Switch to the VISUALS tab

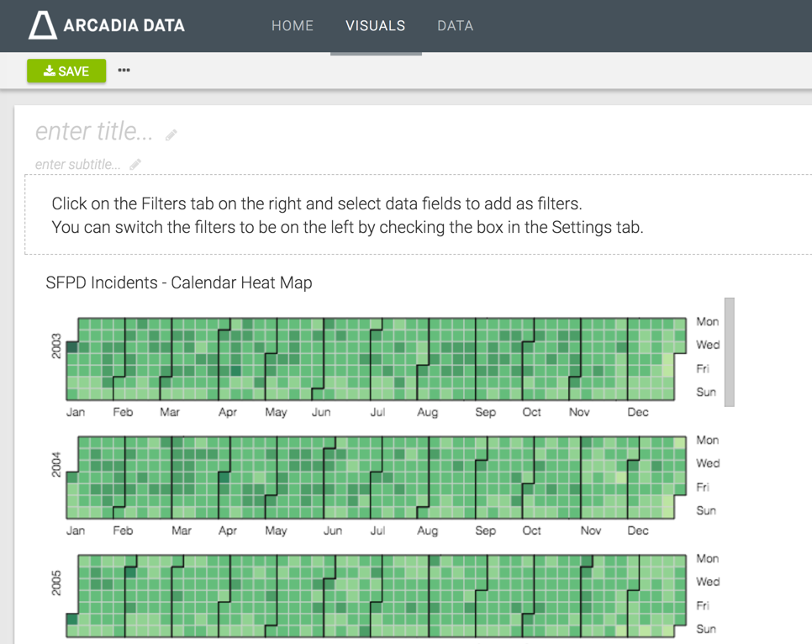(375, 26)
